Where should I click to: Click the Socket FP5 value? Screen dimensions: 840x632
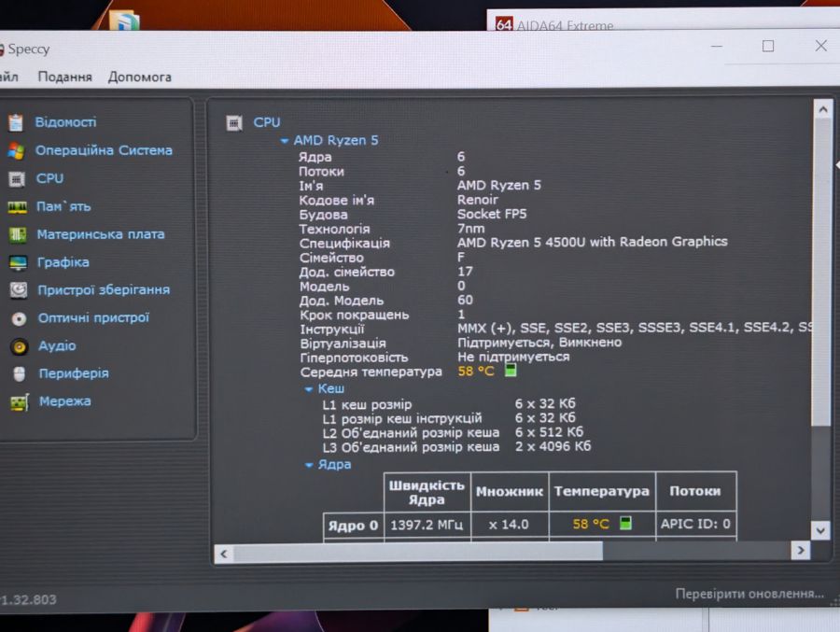492,214
